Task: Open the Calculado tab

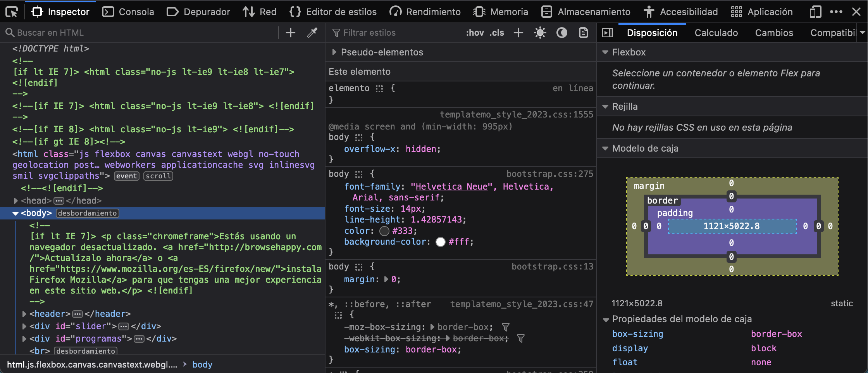Action: click(716, 33)
